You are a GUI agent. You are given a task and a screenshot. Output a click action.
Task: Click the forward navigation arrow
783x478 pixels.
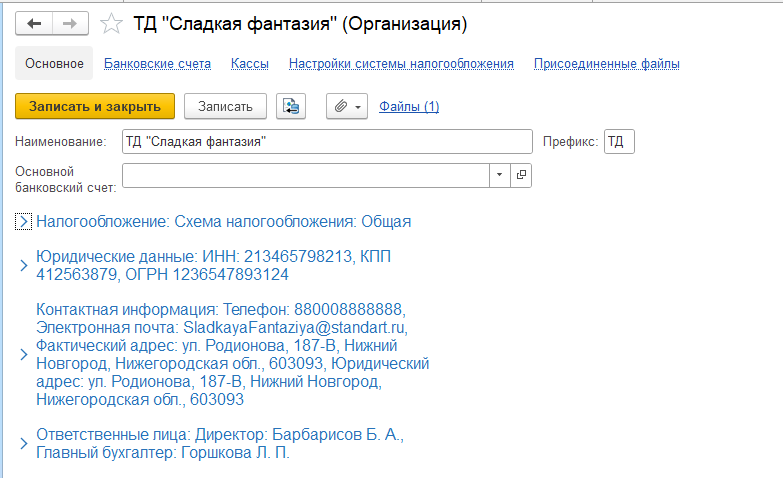[69, 23]
